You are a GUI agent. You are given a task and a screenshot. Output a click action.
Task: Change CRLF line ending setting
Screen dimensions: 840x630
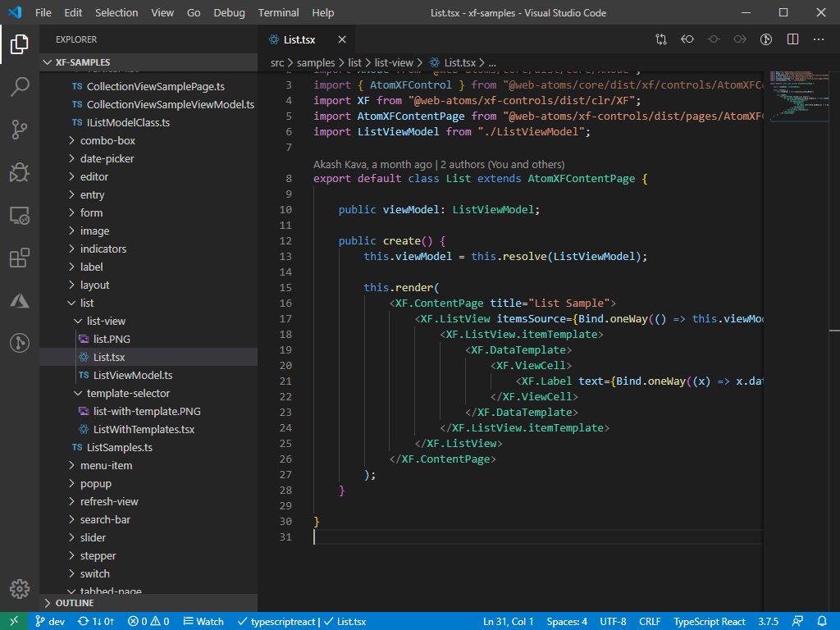pyautogui.click(x=650, y=621)
